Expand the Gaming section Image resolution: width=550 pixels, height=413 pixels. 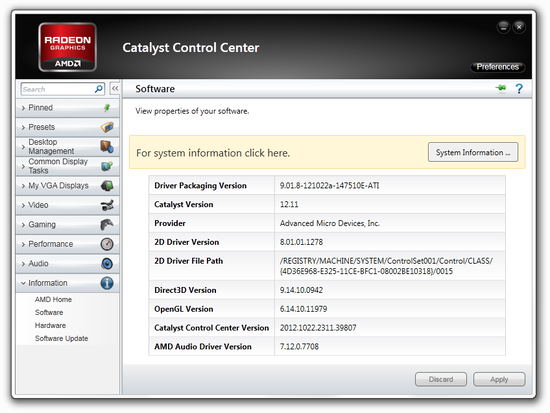tap(68, 225)
